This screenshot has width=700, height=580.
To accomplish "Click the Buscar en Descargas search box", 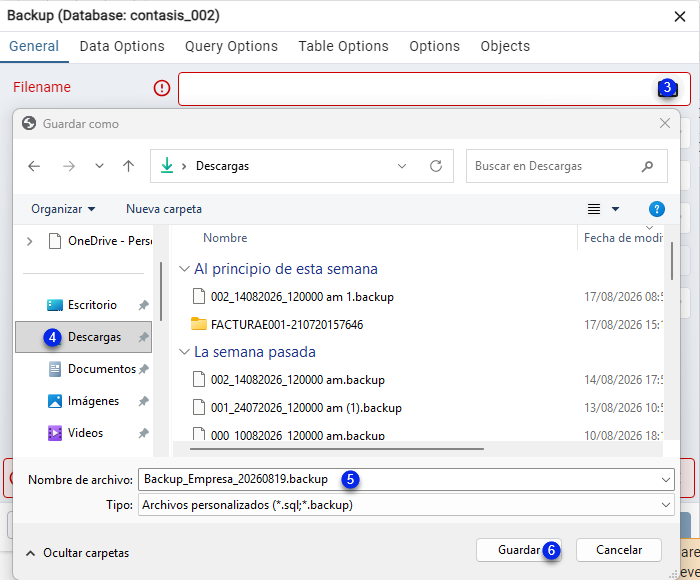I will [x=567, y=166].
